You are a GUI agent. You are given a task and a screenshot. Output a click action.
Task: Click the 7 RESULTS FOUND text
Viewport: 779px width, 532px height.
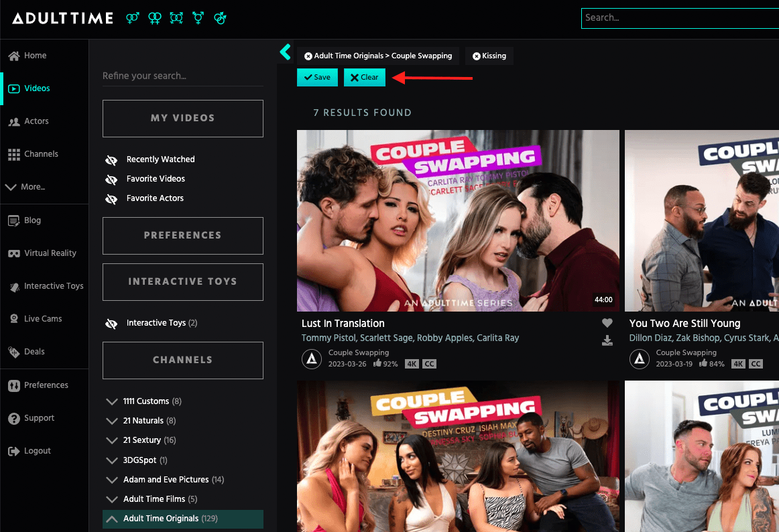coord(362,113)
